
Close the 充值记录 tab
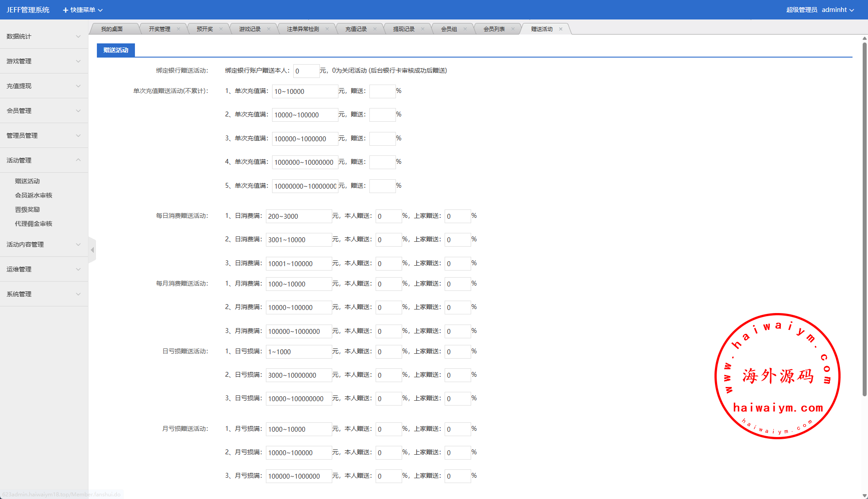pyautogui.click(x=375, y=29)
